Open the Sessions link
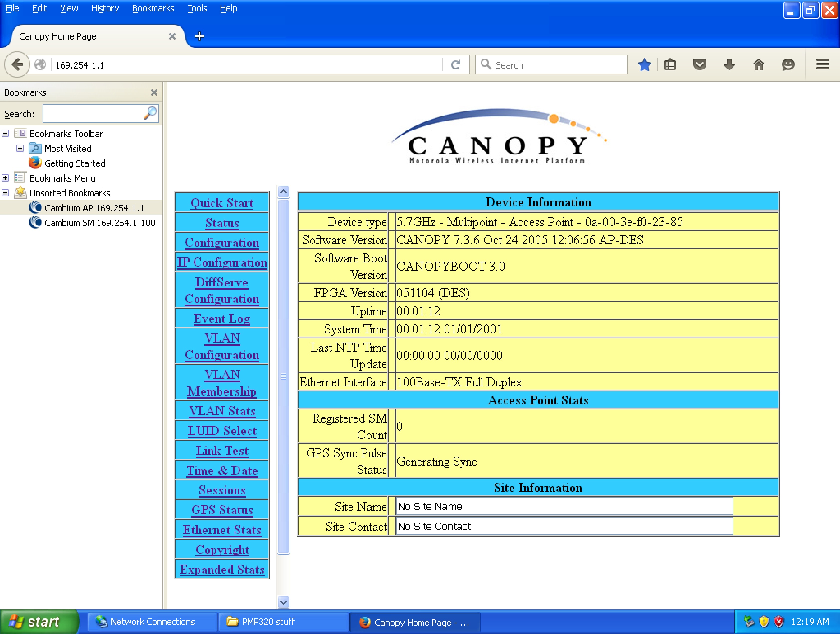 (x=222, y=490)
